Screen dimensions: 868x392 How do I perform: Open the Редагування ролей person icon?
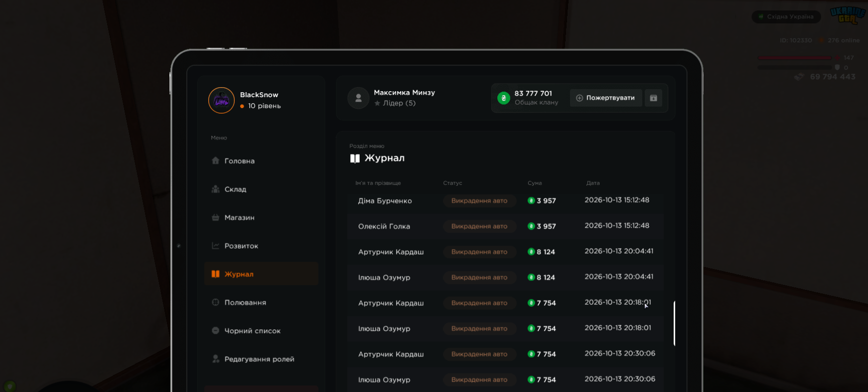(215, 359)
